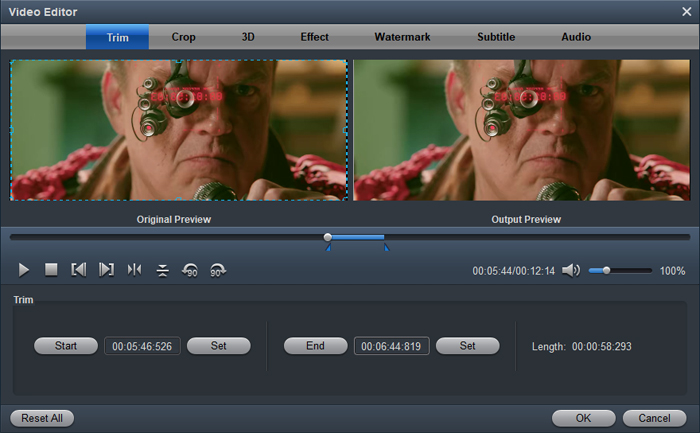Open the Crop tab
The image size is (700, 433).
tap(183, 37)
